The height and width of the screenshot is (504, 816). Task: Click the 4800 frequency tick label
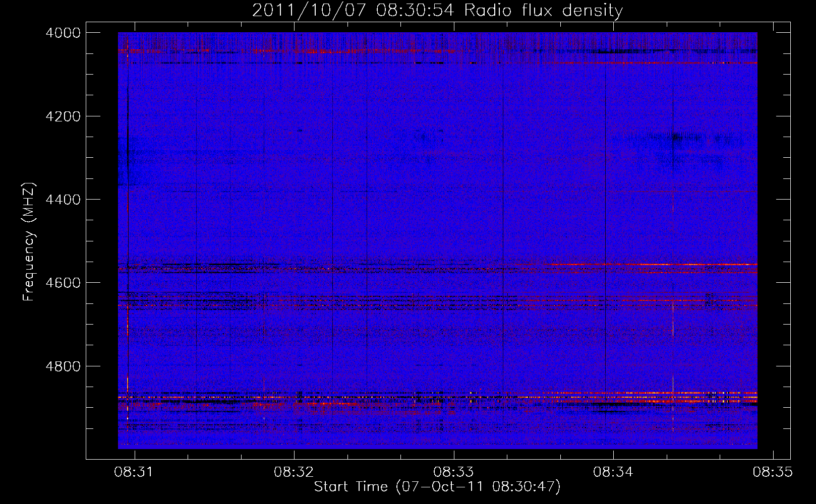click(x=63, y=366)
